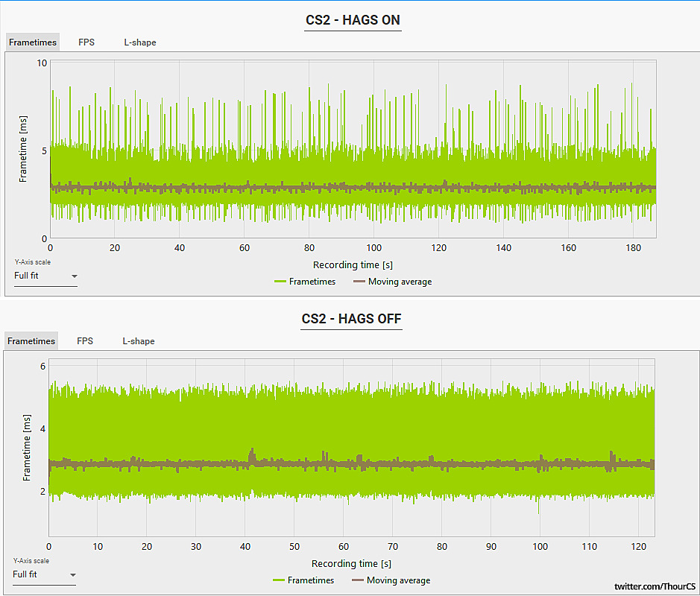The height and width of the screenshot is (596, 700).
Task: Switch to the FPS tab on the HAGS OFF chart
Action: click(x=85, y=341)
